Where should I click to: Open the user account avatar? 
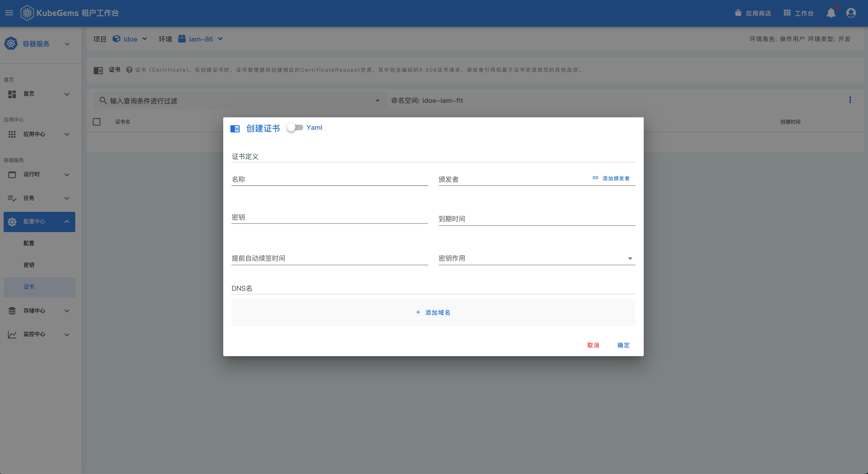tap(851, 13)
